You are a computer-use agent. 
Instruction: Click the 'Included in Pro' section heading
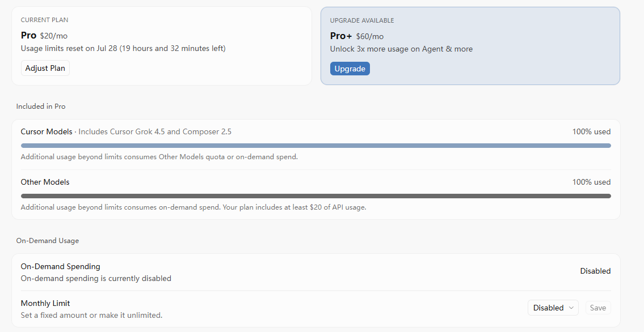tap(41, 106)
